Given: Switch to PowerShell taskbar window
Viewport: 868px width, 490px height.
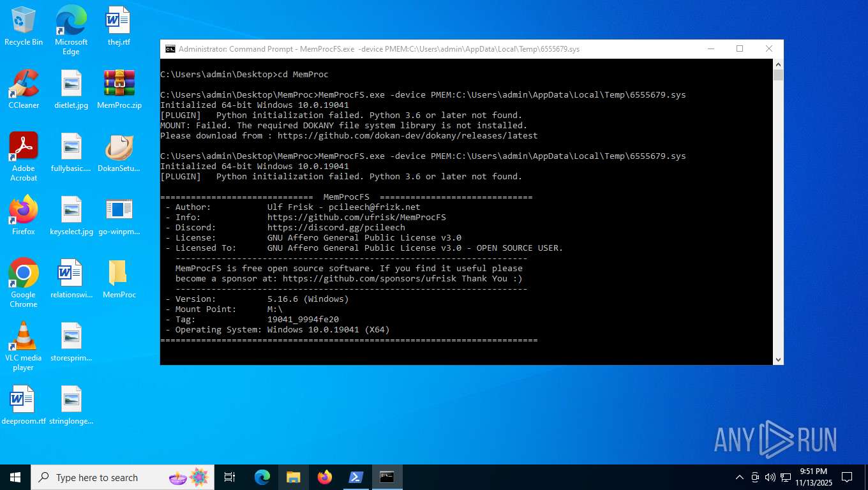Looking at the screenshot, I should click(355, 477).
